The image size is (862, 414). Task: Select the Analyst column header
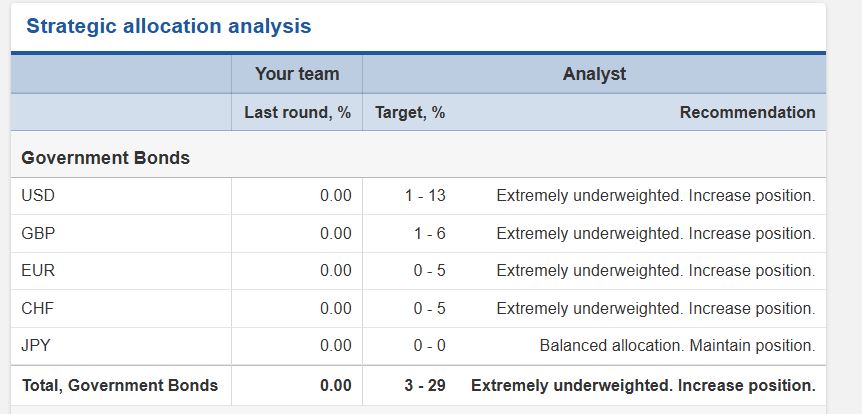point(594,74)
